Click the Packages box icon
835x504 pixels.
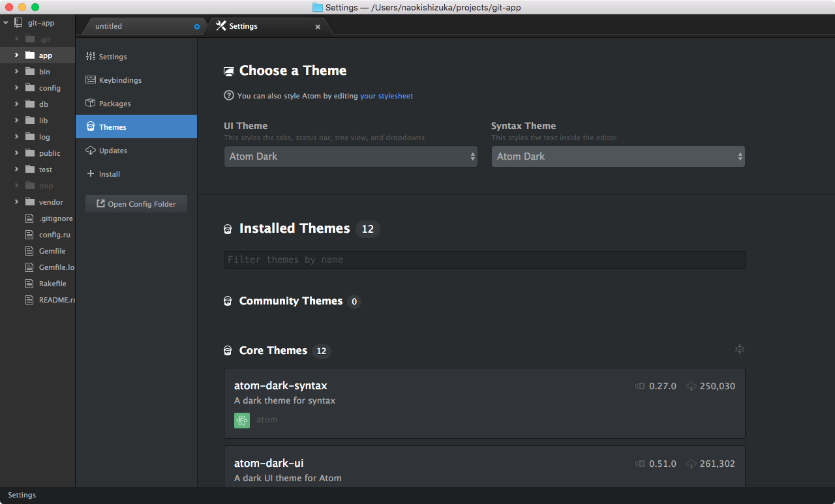[x=91, y=104]
